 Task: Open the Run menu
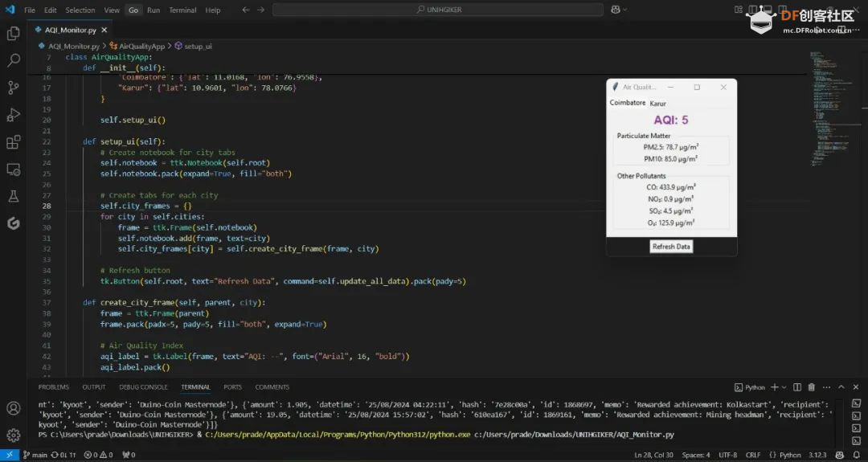154,10
